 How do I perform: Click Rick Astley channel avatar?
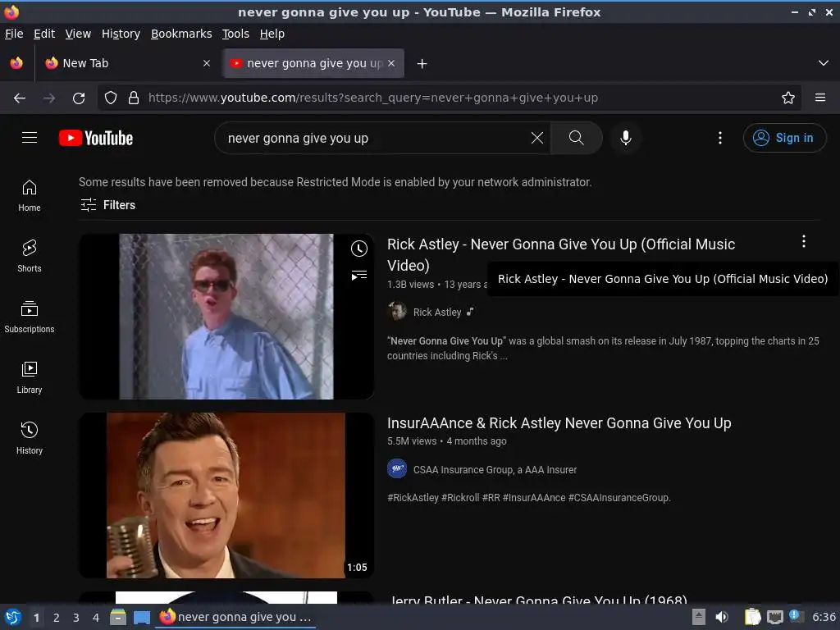click(x=397, y=311)
